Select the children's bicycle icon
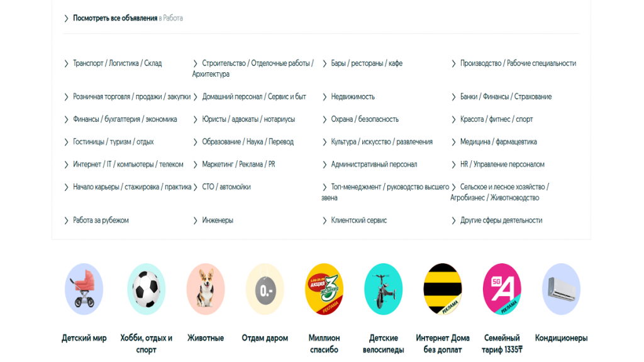 (384, 289)
